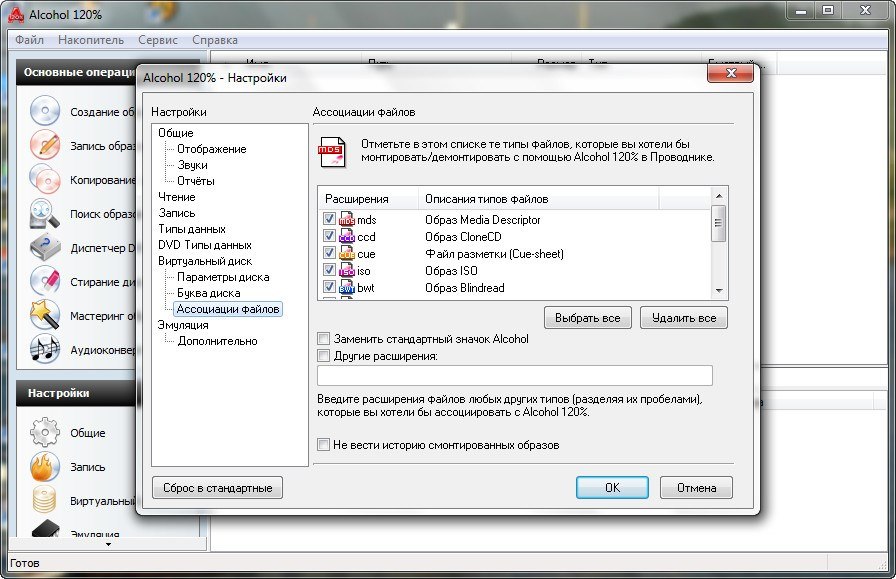Click the audio converter music notes icon
Viewport: 896px width, 579px height.
[45, 349]
